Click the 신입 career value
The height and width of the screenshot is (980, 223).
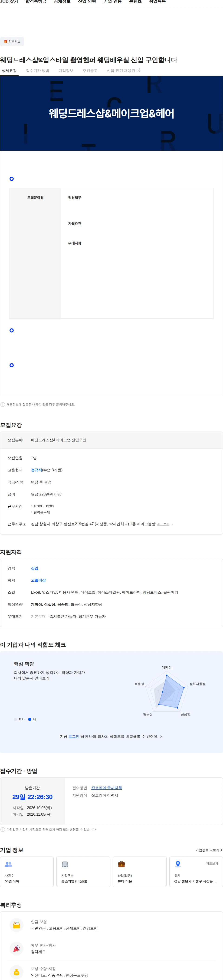point(35,568)
